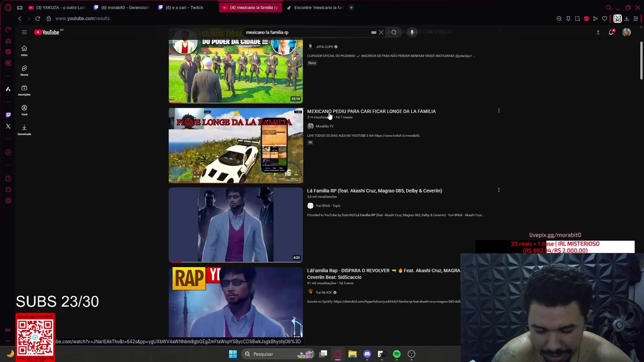Open the browser zoom magnifier in address bar
Screen dimensions: 644x362
point(559,19)
